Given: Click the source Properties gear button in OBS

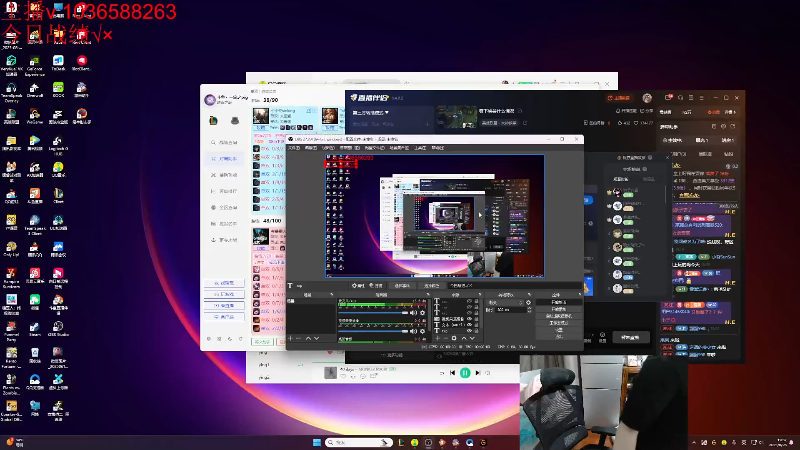Looking at the screenshot, I should [358, 286].
